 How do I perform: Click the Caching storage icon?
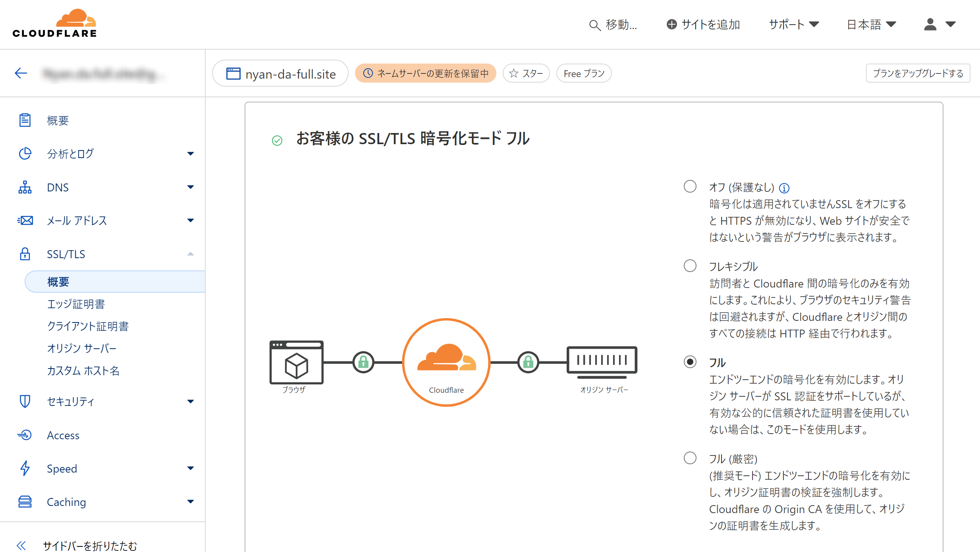[25, 502]
